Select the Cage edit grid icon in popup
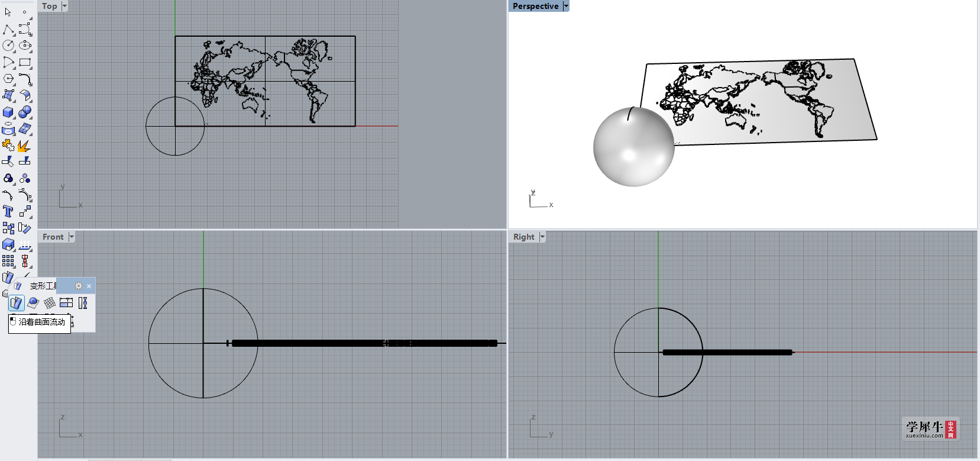The height and width of the screenshot is (461, 980). [x=50, y=303]
